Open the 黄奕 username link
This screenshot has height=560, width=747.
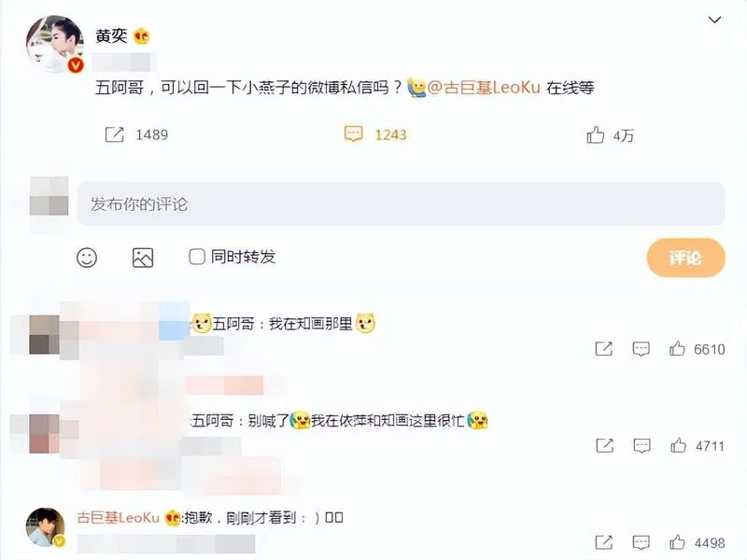[x=111, y=36]
